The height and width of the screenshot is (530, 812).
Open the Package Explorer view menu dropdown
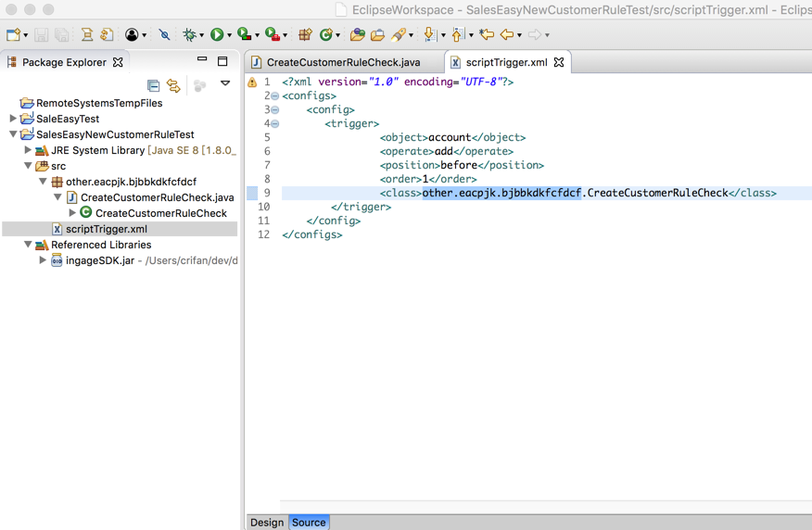[225, 84]
